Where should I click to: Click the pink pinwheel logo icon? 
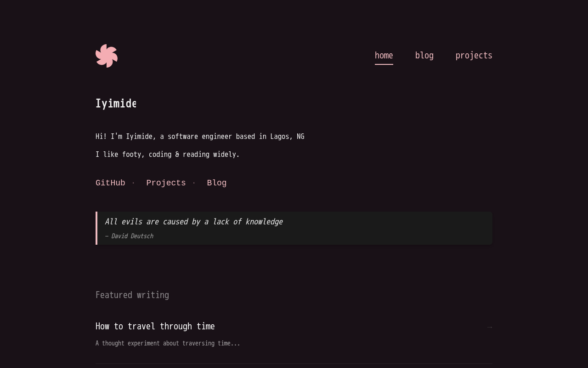pos(107,56)
